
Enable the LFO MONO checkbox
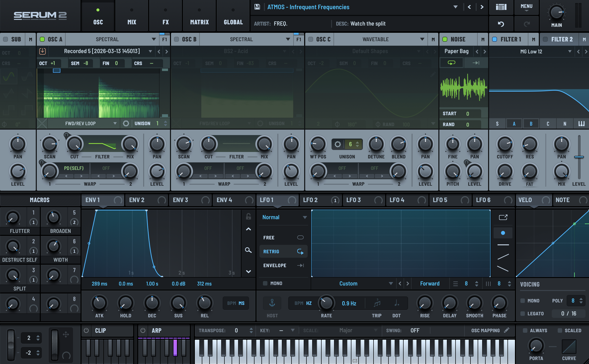[x=265, y=283]
